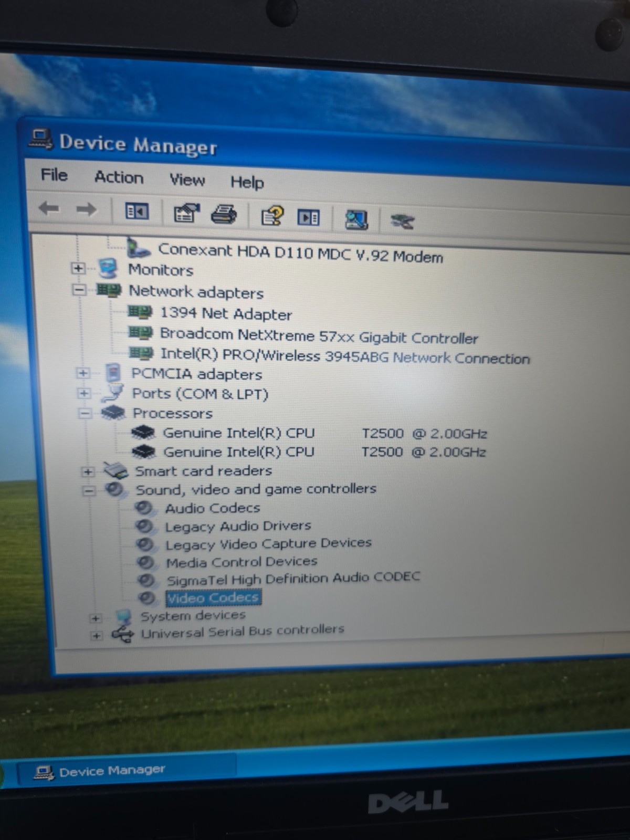Click the Print toolbar icon

pyautogui.click(x=224, y=214)
